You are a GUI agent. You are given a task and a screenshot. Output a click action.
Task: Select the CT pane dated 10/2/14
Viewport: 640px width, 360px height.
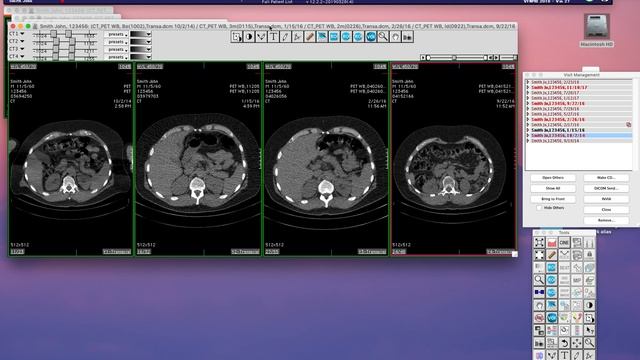pyautogui.click(x=71, y=159)
